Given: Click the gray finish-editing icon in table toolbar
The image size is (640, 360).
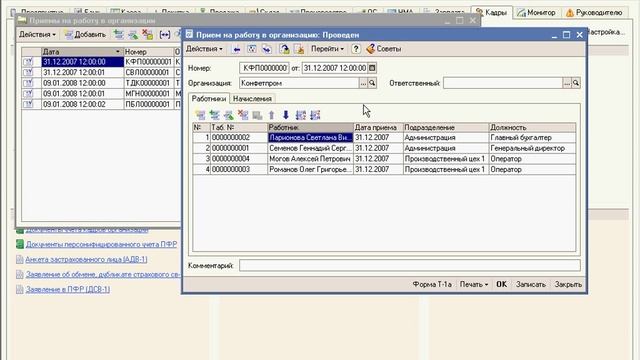Looking at the screenshot, I should pos(257,115).
